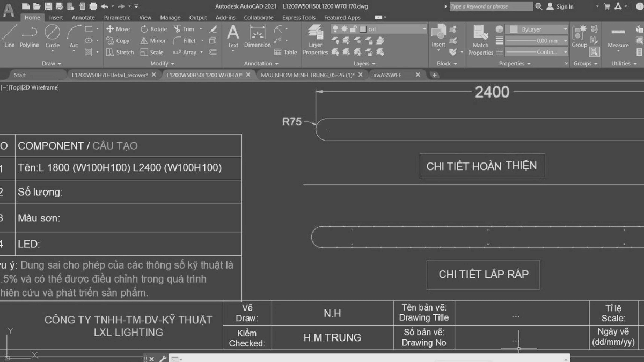The height and width of the screenshot is (362, 644).
Task: Click the keyword search input field
Action: 491,6
